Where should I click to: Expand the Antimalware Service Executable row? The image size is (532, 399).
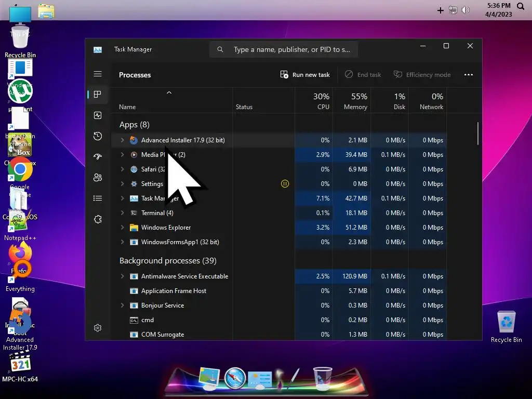[x=123, y=276]
